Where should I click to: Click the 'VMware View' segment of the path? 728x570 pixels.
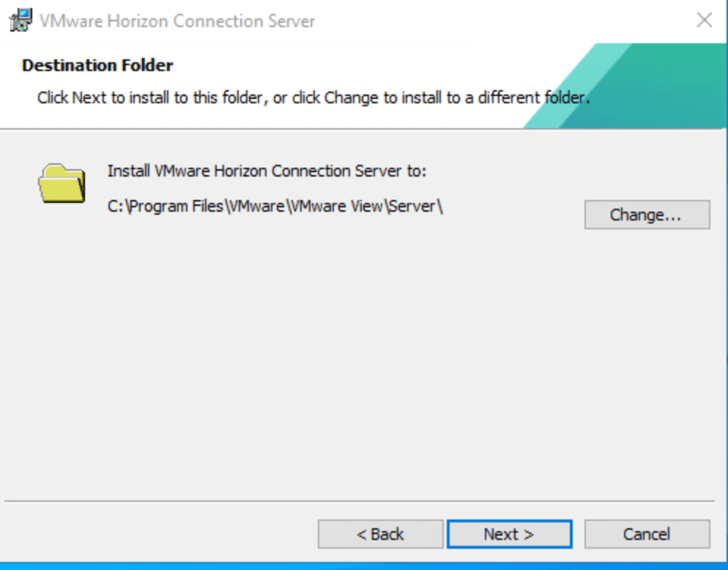[x=335, y=207]
